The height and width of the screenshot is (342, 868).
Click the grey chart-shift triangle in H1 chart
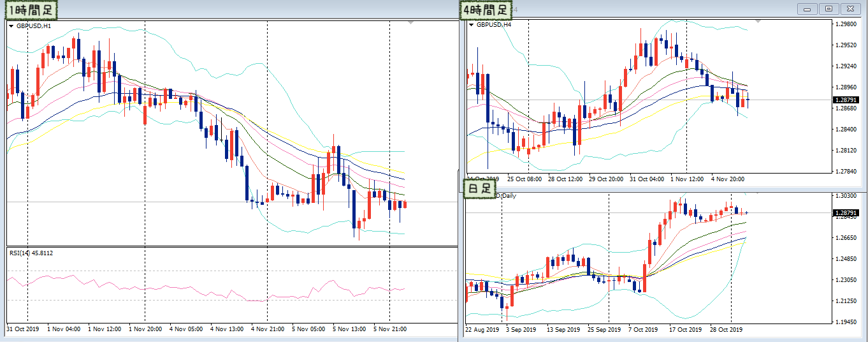[410, 23]
